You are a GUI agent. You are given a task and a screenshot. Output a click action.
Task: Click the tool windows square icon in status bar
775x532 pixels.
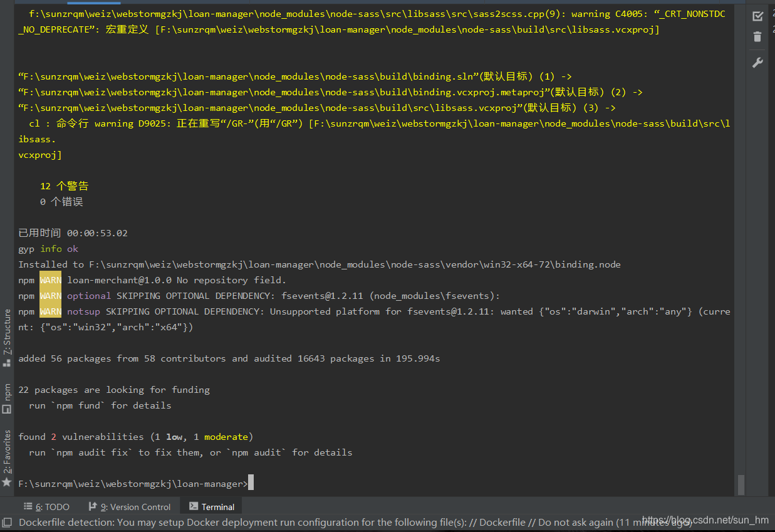(7, 522)
